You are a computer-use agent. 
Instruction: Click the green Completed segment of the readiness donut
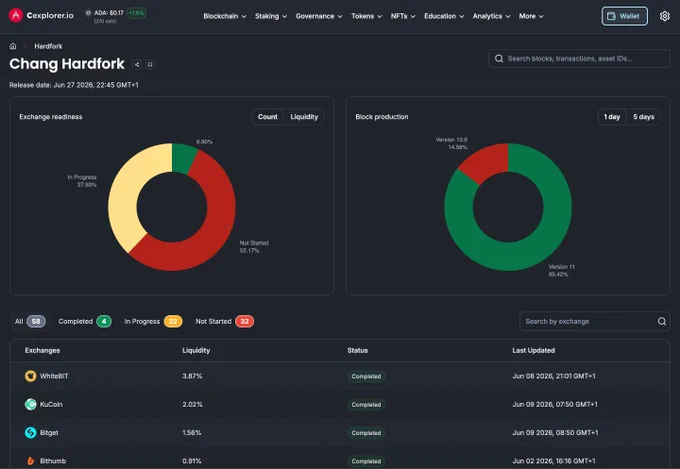183,157
